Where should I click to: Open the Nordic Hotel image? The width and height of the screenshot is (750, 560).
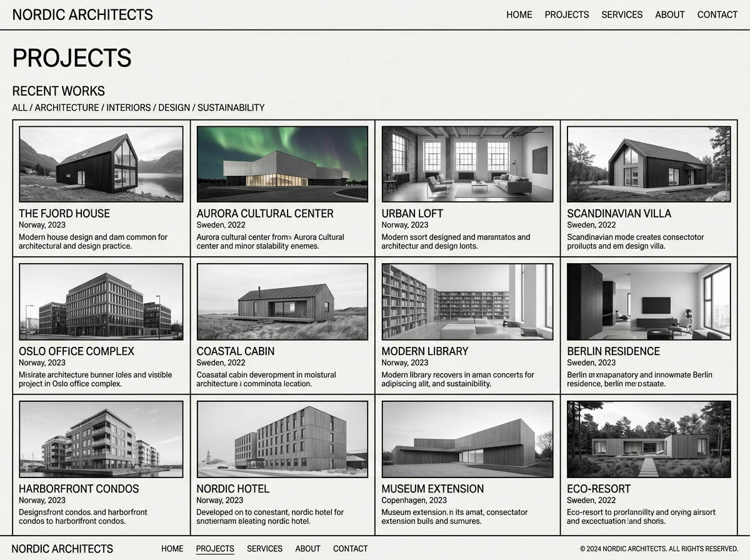[x=282, y=439]
